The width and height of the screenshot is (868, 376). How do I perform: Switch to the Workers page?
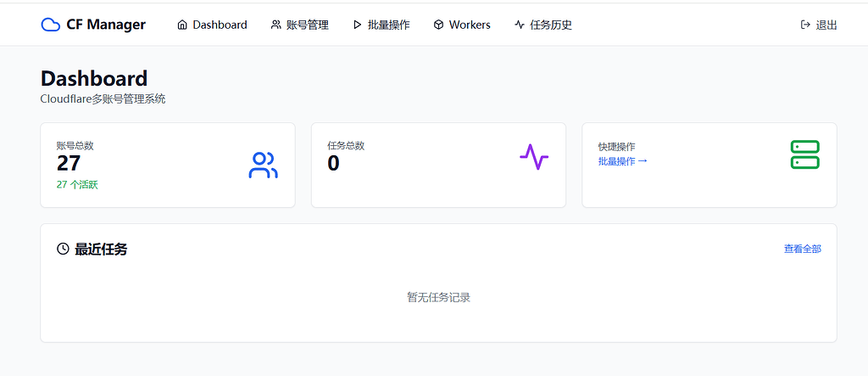click(x=462, y=25)
